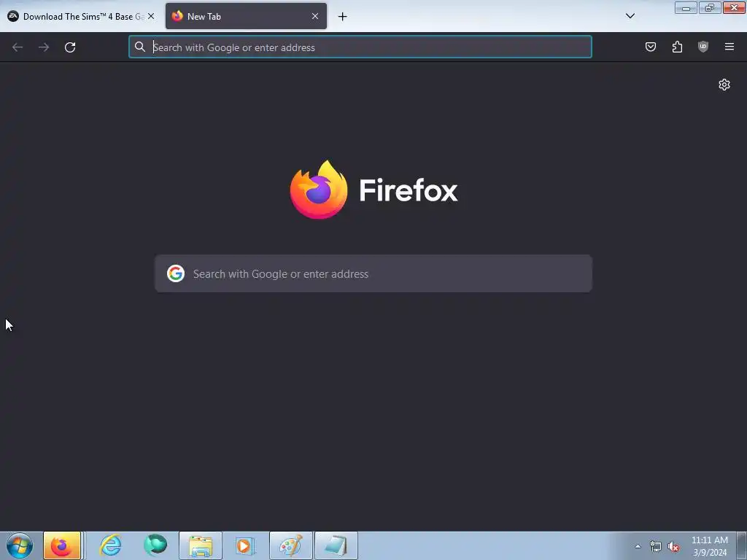Click the Show desktop strip at the taskbar end
747x560 pixels.
coord(741,545)
